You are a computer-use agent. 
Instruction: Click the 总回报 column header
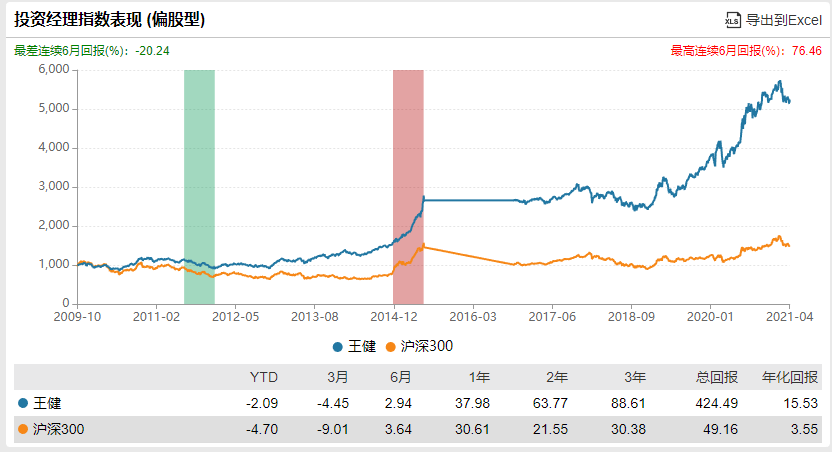717,377
